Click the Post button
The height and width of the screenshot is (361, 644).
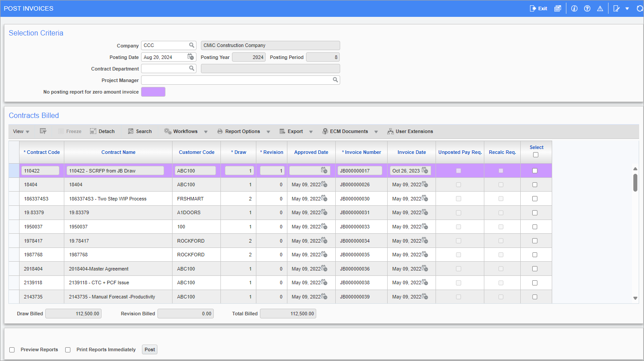[x=149, y=349]
